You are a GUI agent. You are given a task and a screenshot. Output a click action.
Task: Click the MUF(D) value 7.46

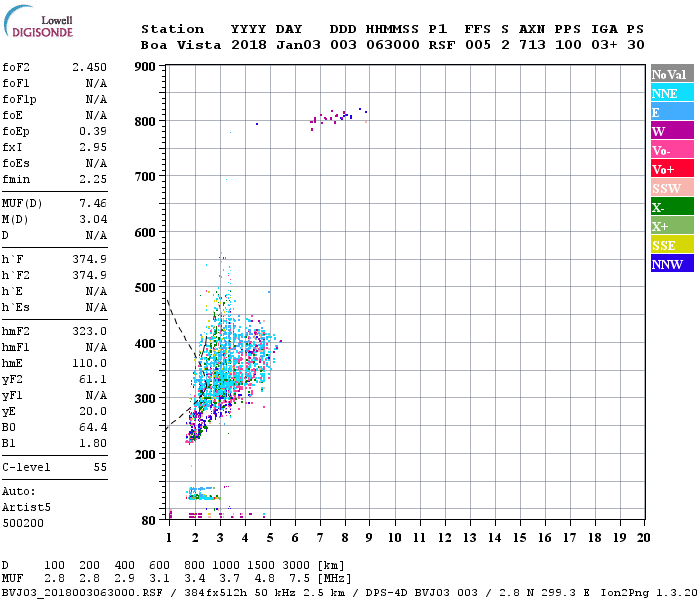pyautogui.click(x=93, y=203)
